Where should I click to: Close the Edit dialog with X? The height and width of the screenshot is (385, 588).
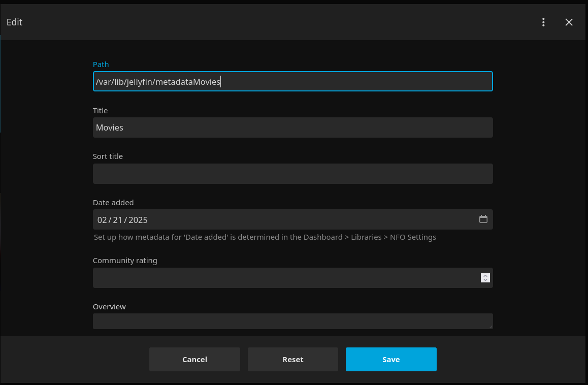[x=569, y=22]
